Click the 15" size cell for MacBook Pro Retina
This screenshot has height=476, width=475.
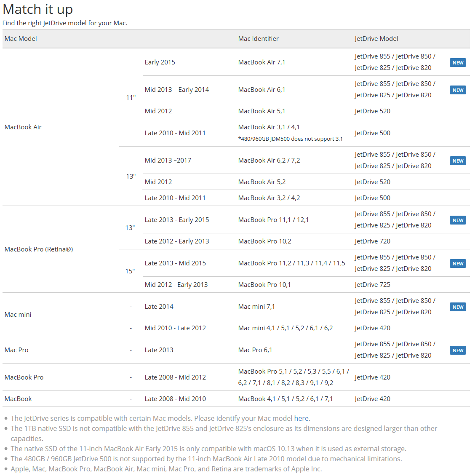(x=130, y=271)
